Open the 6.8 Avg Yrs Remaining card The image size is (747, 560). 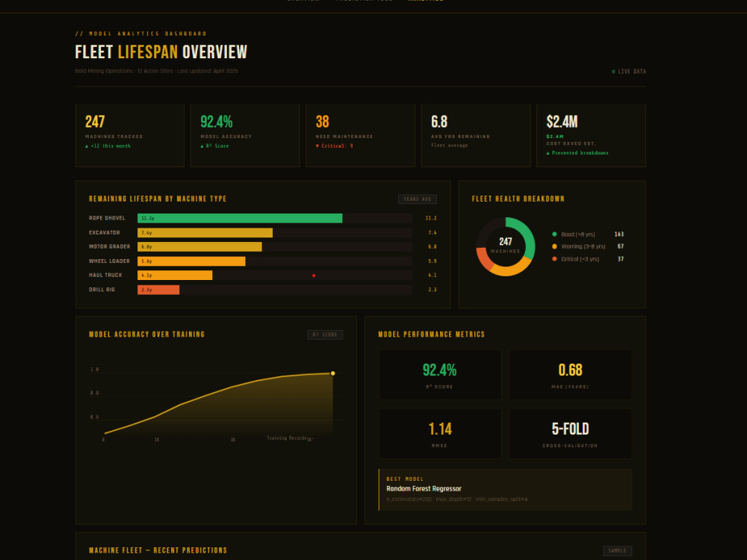tap(475, 135)
